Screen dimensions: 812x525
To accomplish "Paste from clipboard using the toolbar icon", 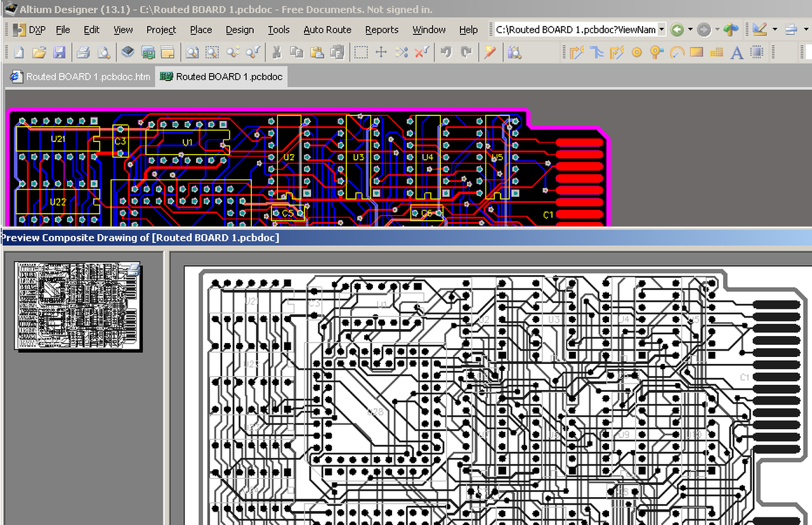I will [x=317, y=52].
